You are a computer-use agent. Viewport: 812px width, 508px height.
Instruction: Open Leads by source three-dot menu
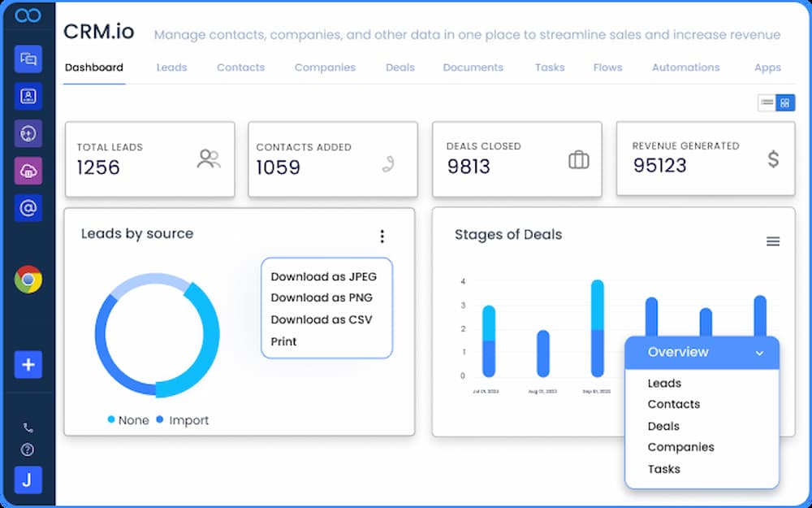382,237
